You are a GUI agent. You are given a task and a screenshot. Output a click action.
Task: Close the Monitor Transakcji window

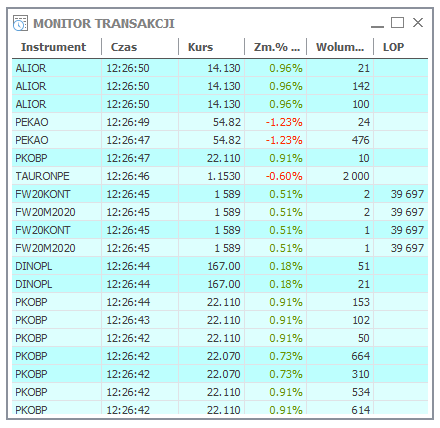(418, 23)
